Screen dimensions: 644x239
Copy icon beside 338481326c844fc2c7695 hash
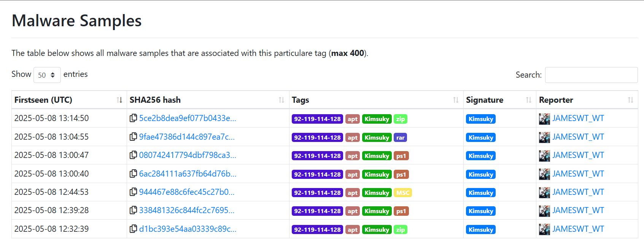pyautogui.click(x=133, y=210)
